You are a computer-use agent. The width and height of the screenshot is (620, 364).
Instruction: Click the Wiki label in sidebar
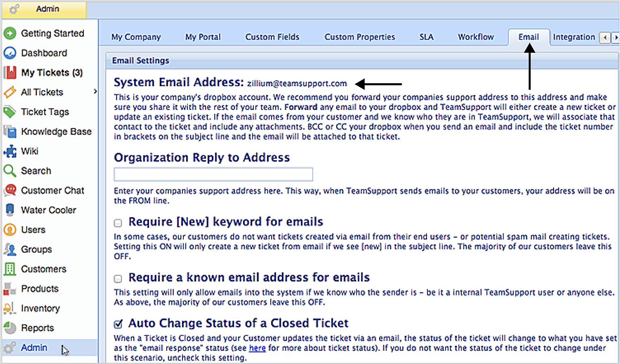[x=30, y=151]
